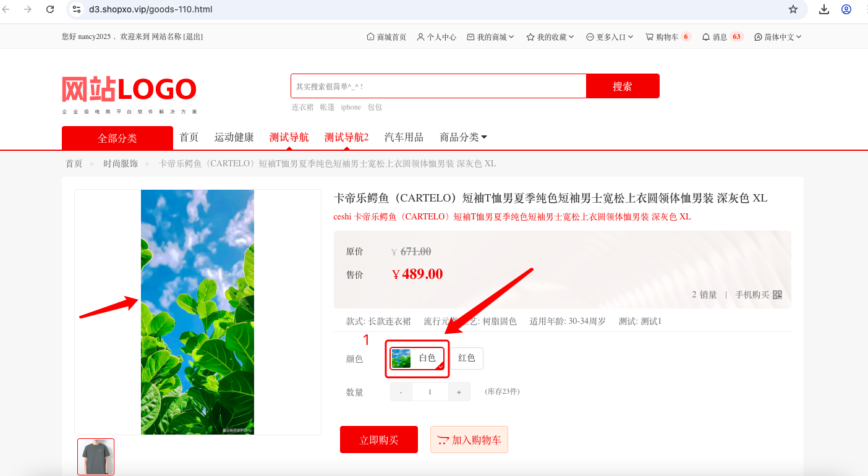
Task: Click the 退出 logout link
Action: 193,37
